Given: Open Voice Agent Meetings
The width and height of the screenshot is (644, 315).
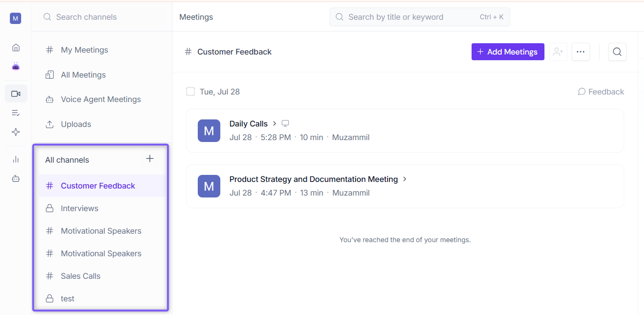Looking at the screenshot, I should pos(101,99).
